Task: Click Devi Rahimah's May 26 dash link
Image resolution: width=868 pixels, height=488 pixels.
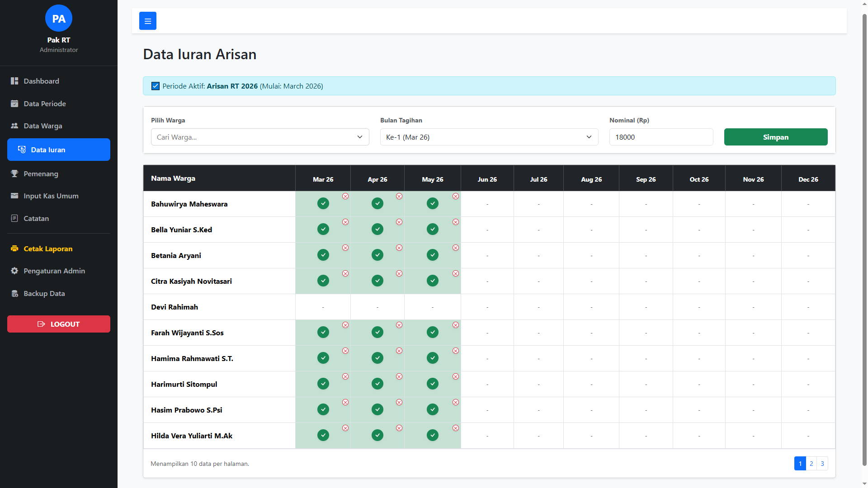Action: coord(433,307)
